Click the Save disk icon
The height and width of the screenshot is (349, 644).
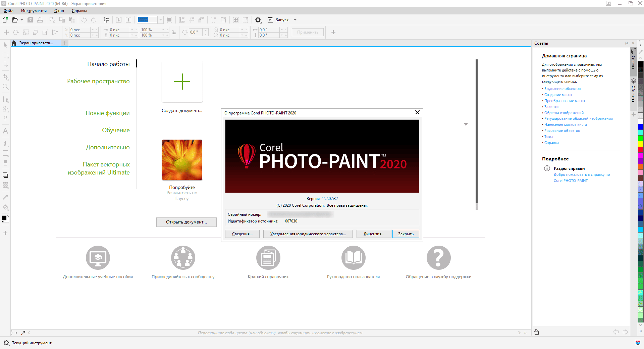tap(30, 20)
